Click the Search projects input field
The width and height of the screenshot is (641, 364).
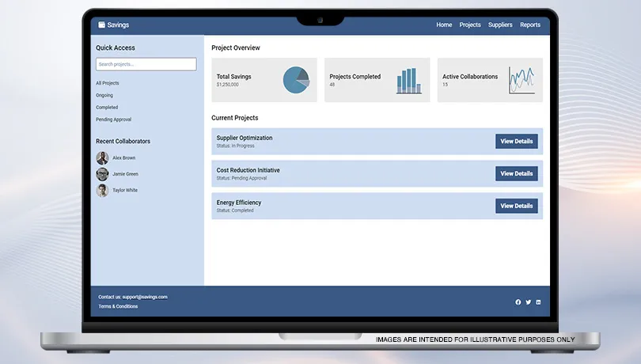click(146, 64)
